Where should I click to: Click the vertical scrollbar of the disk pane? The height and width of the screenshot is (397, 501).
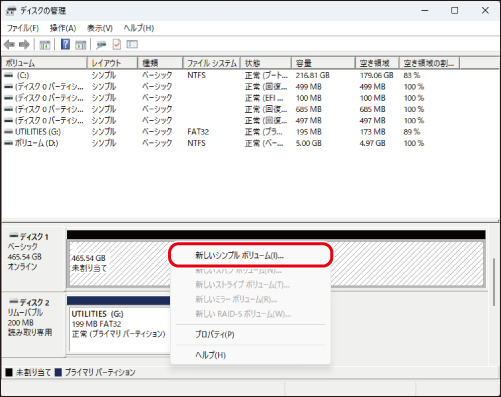click(x=495, y=282)
